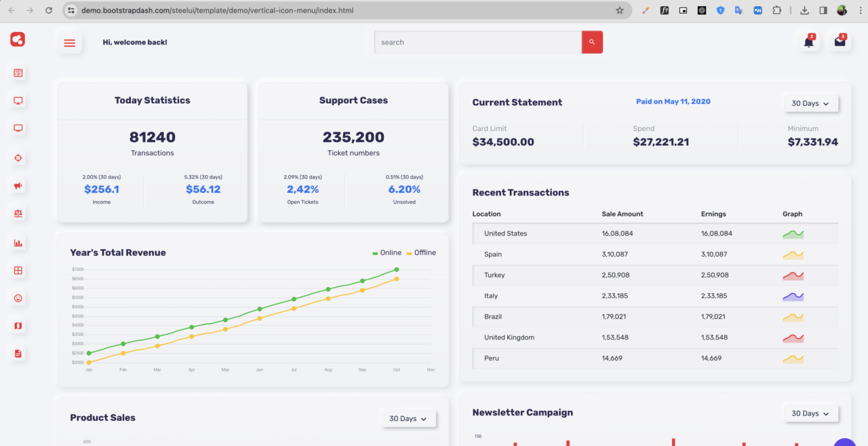Click the red search magnifier button

pos(592,42)
